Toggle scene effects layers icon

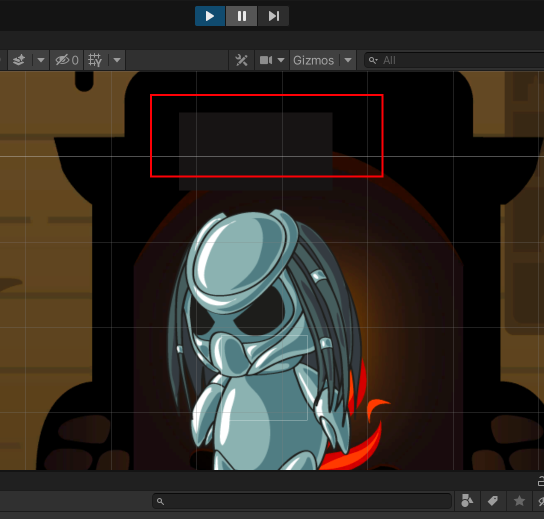point(19,60)
